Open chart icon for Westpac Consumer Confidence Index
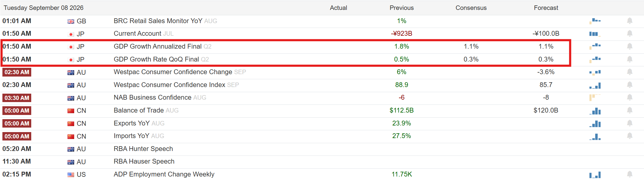 tap(595, 85)
